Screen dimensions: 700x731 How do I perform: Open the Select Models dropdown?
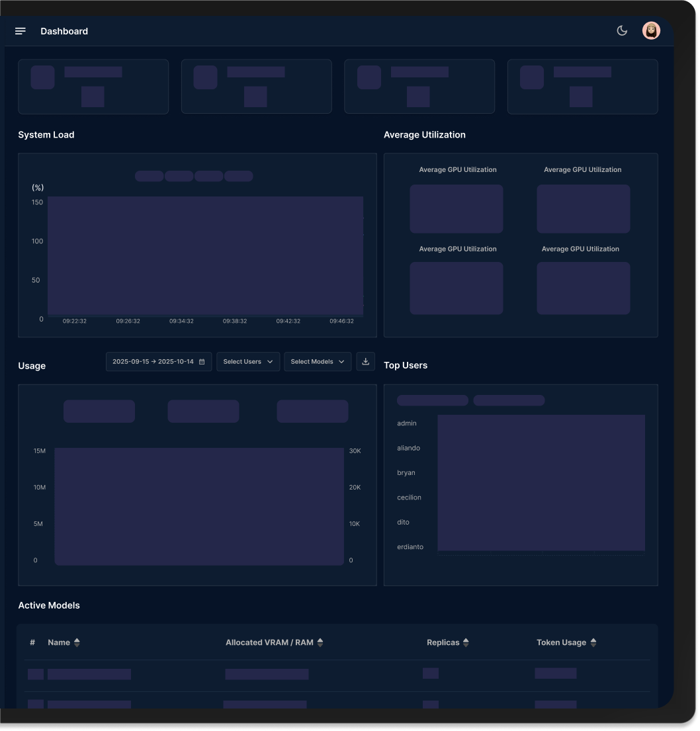click(x=318, y=361)
